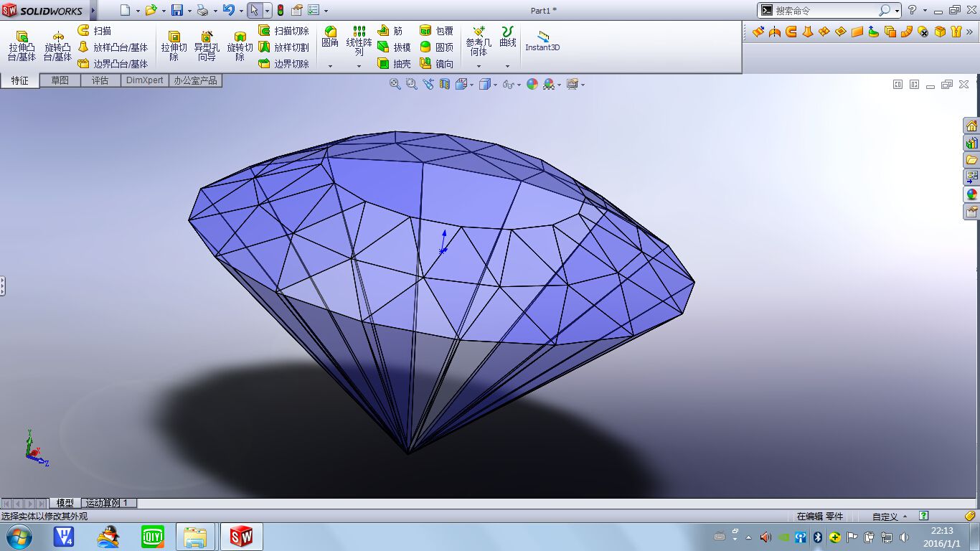
Task: Open the Hole Wizard (异型孔向导)
Action: click(207, 46)
